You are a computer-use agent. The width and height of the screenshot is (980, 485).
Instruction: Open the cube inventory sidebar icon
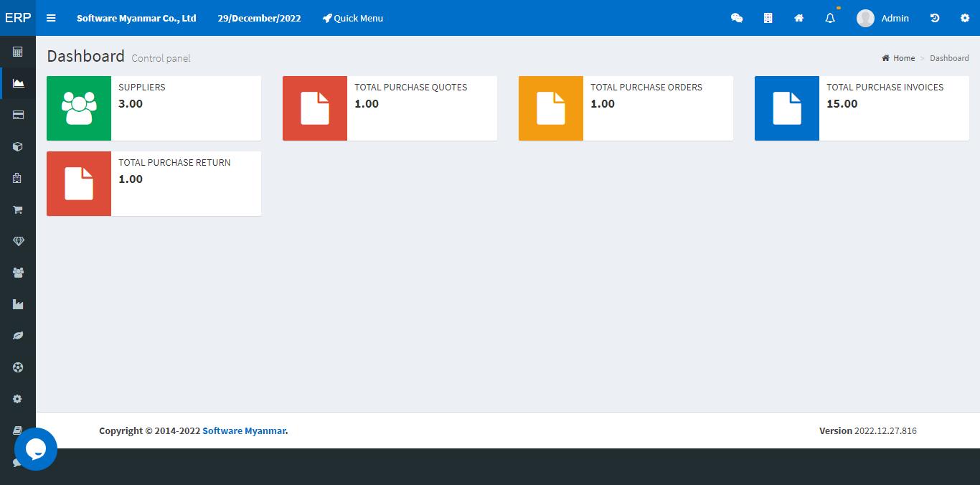[18, 146]
